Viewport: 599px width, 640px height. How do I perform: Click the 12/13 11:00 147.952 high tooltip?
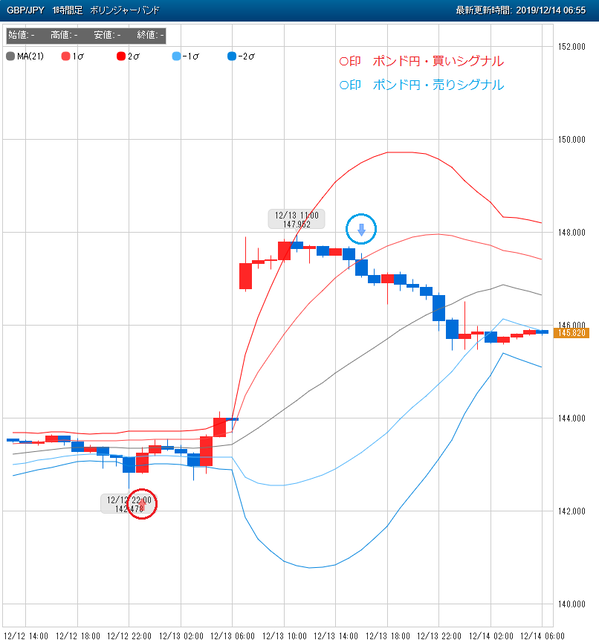297,219
